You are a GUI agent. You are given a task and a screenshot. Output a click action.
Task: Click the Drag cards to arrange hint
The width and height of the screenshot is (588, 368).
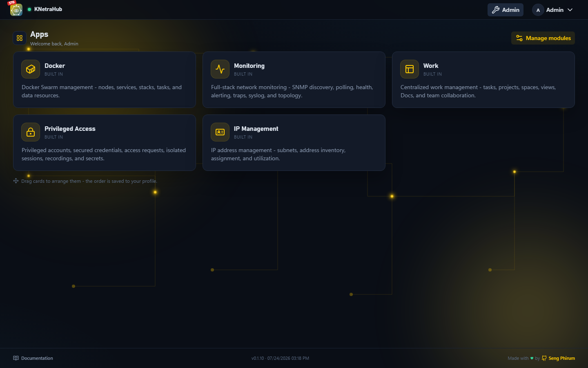click(x=89, y=181)
